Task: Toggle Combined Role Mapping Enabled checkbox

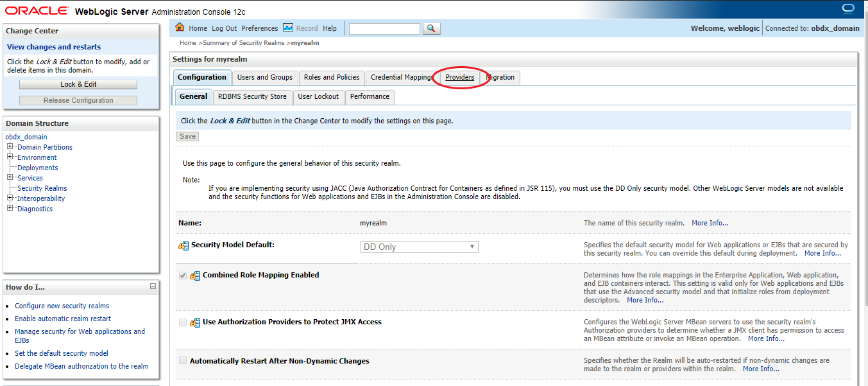Action: pos(183,276)
